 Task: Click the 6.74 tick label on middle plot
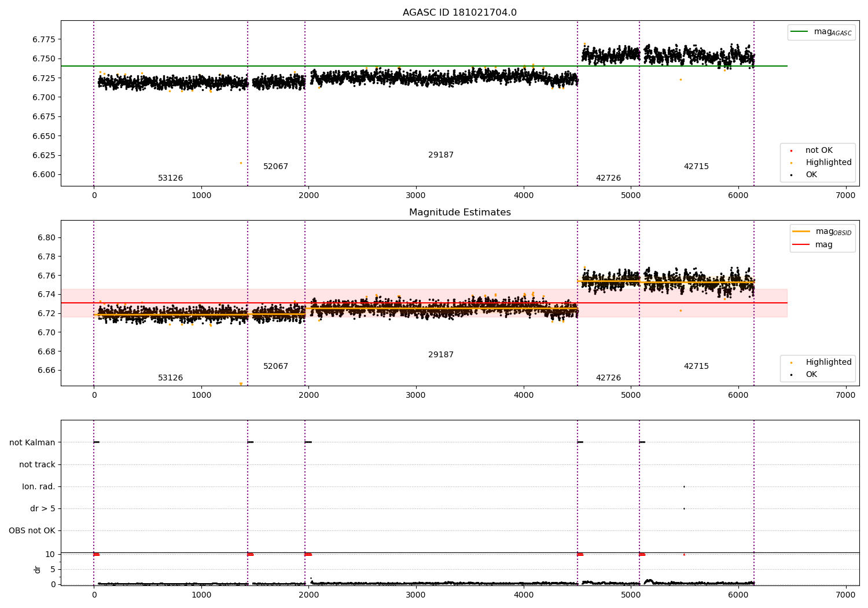46,294
